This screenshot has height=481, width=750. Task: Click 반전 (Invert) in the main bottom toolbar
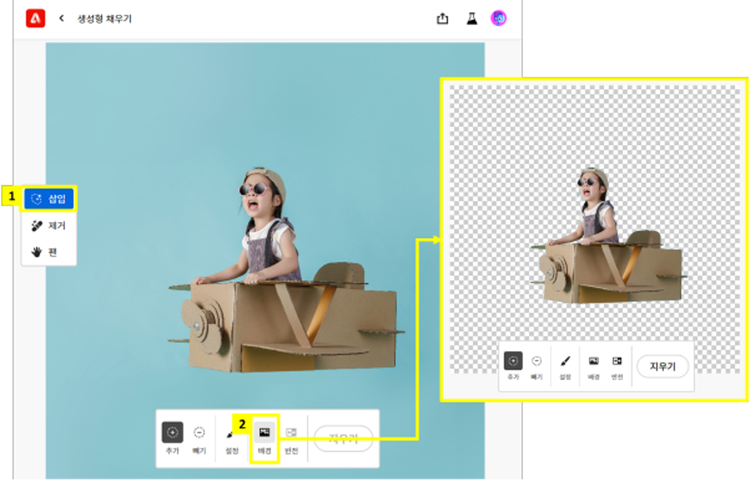point(291,440)
